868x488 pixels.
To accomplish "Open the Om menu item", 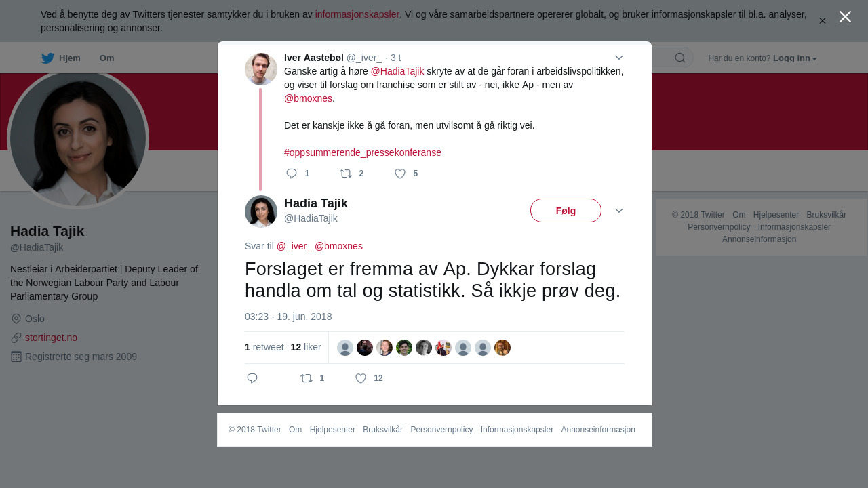I will (x=106, y=58).
